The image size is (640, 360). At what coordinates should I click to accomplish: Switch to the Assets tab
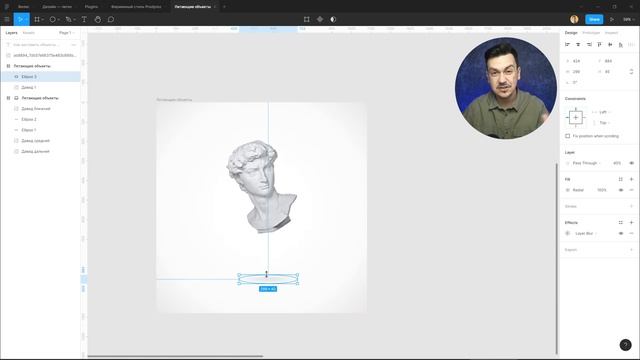pos(29,33)
